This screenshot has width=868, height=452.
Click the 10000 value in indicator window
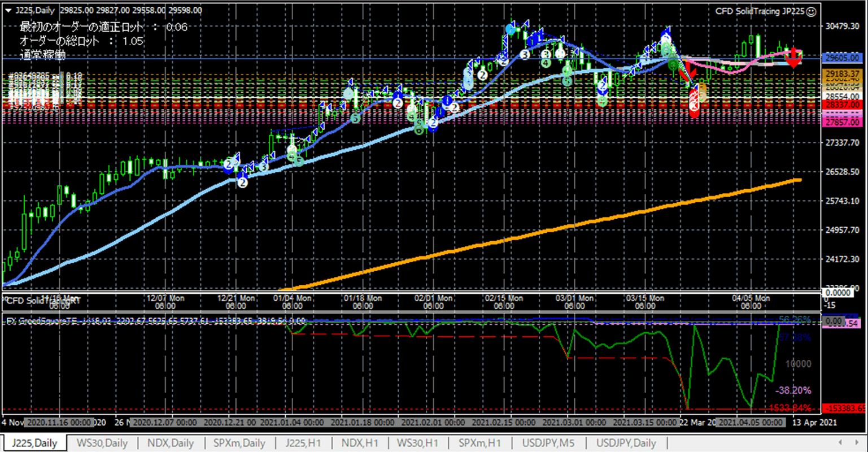(x=799, y=364)
